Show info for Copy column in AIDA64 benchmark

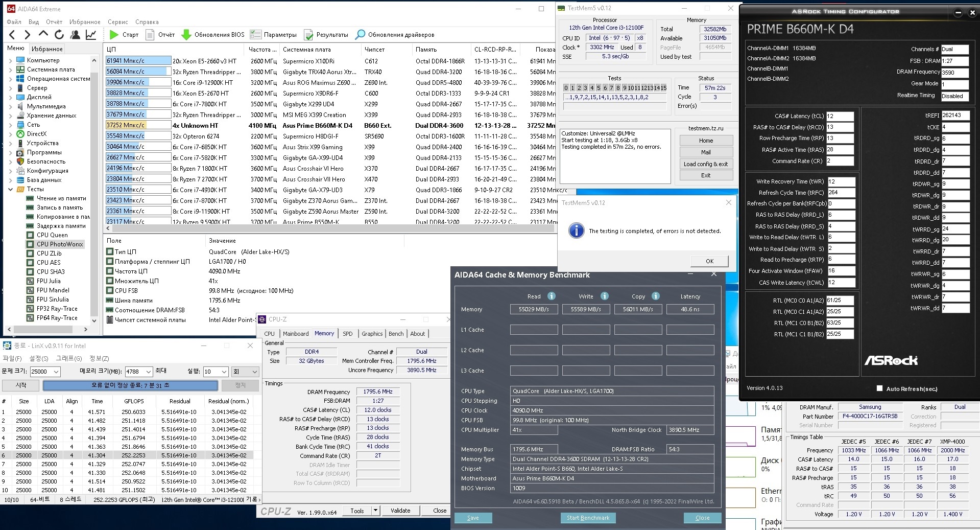pos(656,296)
